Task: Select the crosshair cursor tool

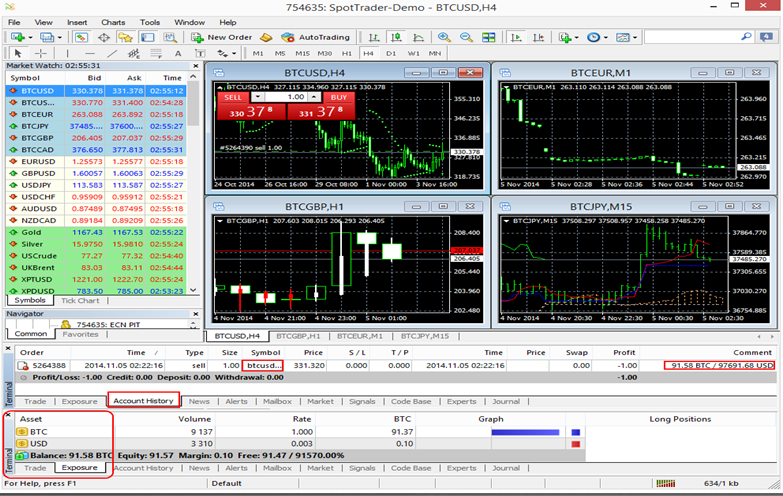Action: (41, 53)
